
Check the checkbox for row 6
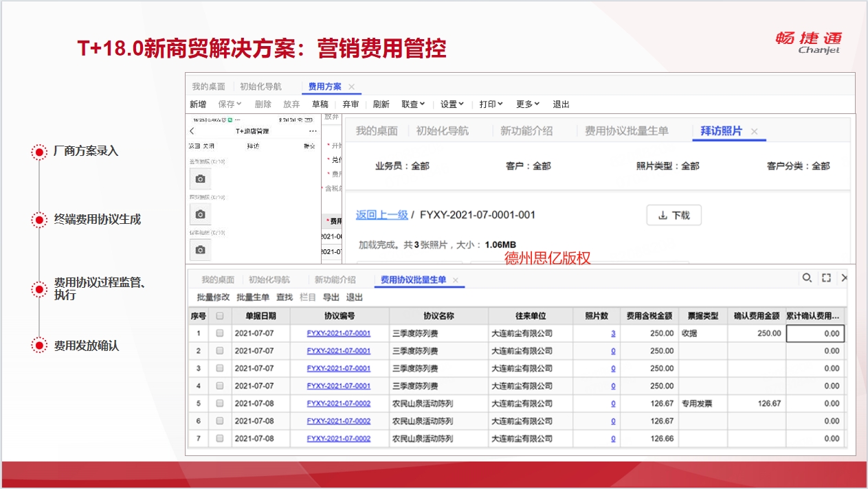[220, 421]
